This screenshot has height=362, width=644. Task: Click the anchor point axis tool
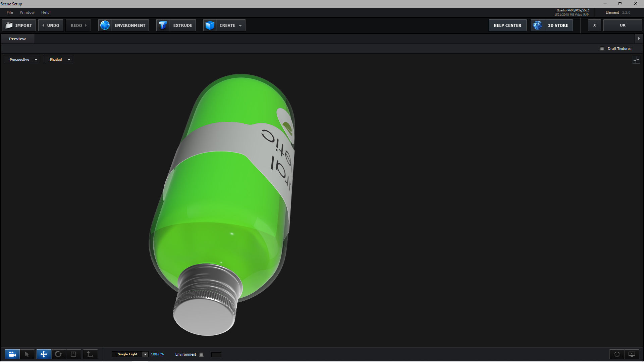point(90,354)
